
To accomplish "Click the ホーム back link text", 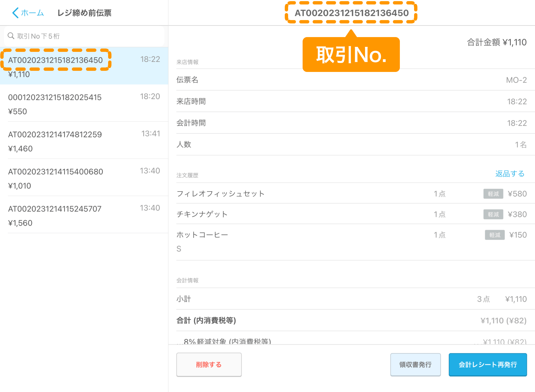I will (33, 13).
